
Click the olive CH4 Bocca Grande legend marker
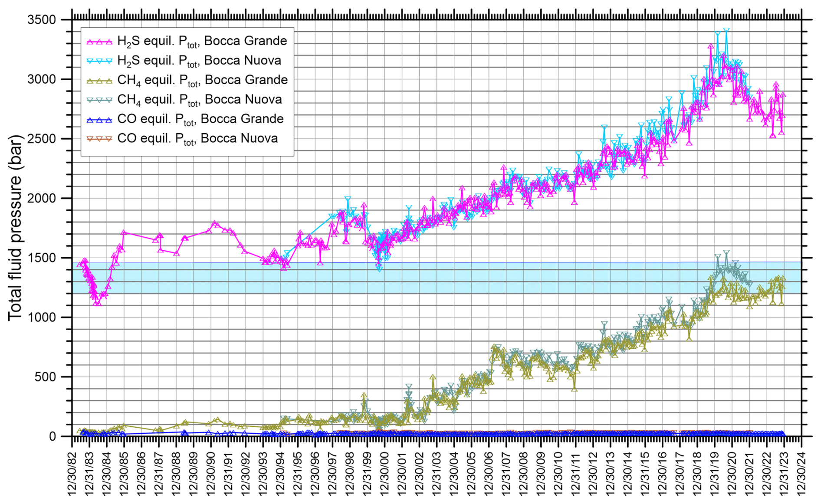[x=99, y=81]
